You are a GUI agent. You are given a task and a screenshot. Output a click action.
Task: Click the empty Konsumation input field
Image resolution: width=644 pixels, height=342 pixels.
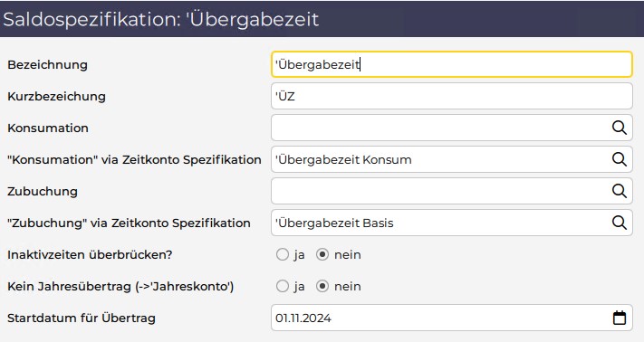(x=440, y=128)
